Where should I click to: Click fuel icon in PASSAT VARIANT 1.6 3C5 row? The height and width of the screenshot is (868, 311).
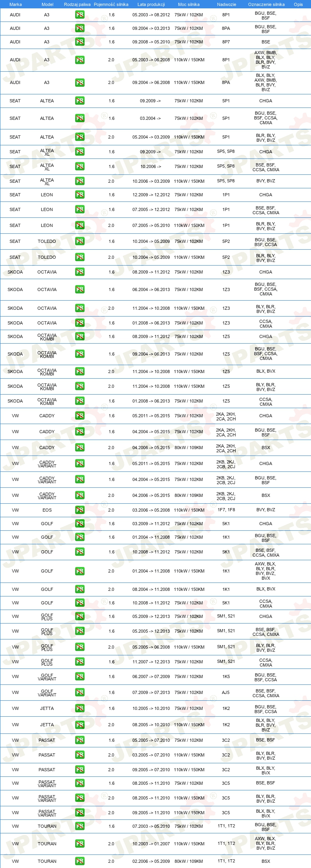(80, 783)
